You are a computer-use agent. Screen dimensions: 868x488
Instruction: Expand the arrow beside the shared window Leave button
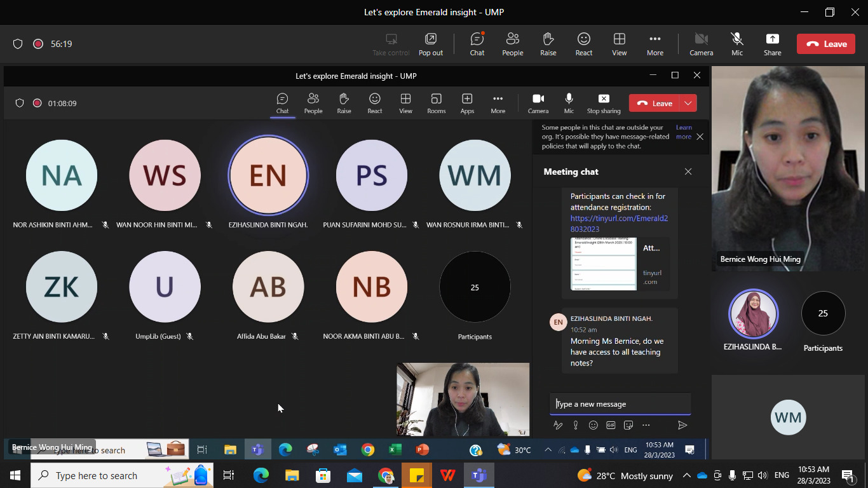pyautogui.click(x=688, y=103)
